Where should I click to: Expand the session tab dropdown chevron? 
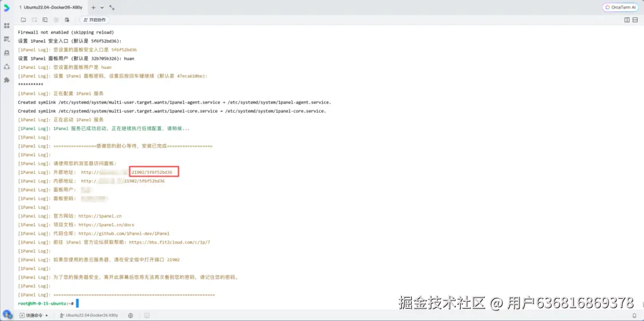(x=102, y=8)
